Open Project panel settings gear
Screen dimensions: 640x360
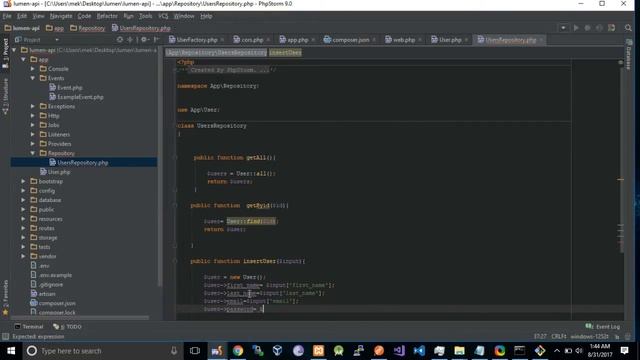[x=144, y=40]
